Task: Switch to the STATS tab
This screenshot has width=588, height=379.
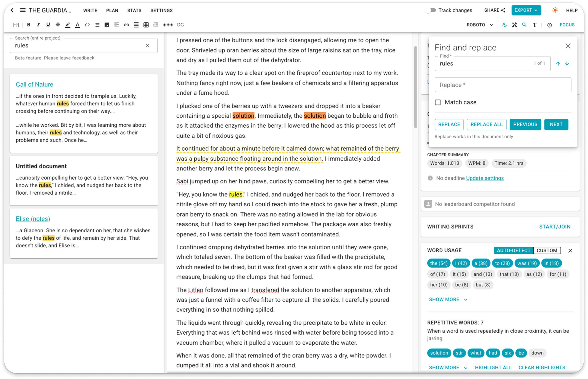Action: [x=134, y=10]
